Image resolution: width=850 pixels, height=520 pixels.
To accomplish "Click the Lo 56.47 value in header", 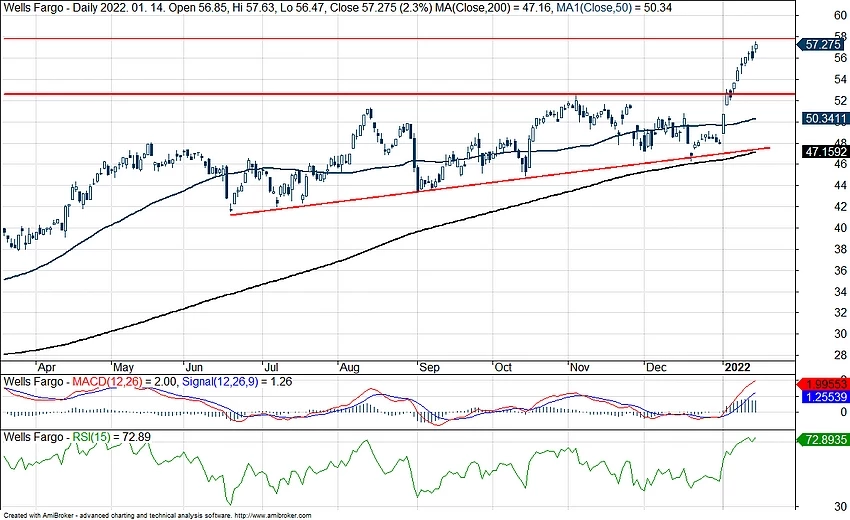I will pos(303,8).
